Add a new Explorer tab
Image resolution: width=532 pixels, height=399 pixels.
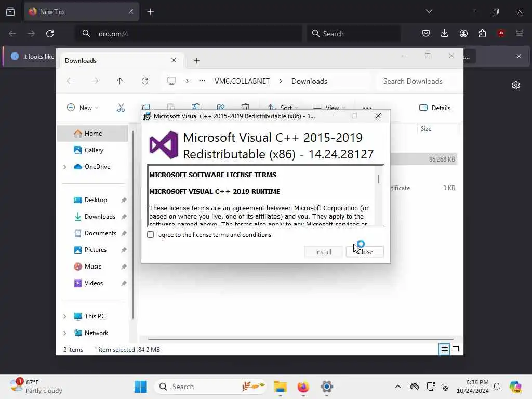tap(196, 60)
